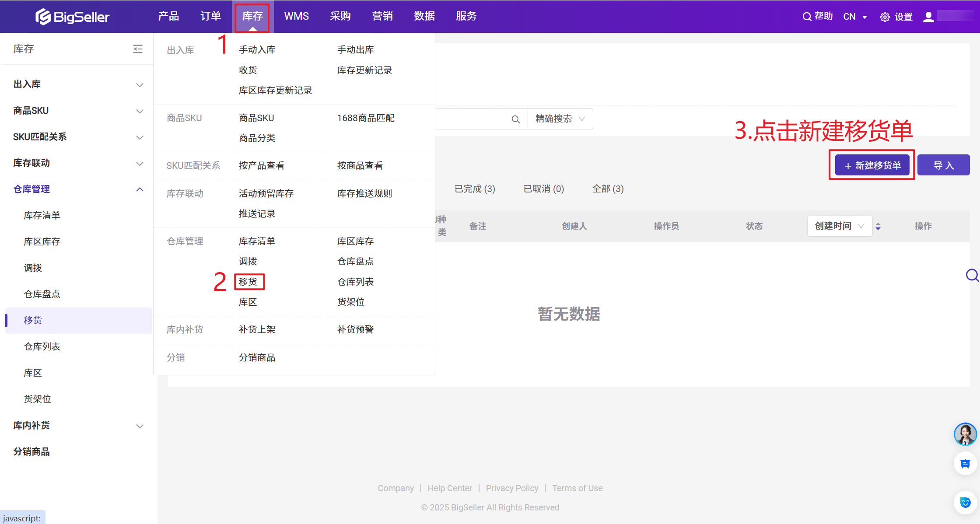The height and width of the screenshot is (524, 980).
Task: Collapse the 库存 sidebar using the toggle icon
Action: (138, 49)
